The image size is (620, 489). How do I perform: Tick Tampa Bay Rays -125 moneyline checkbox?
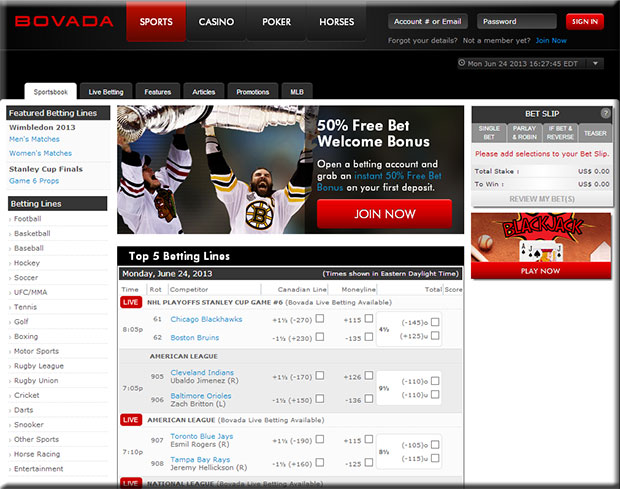369,463
